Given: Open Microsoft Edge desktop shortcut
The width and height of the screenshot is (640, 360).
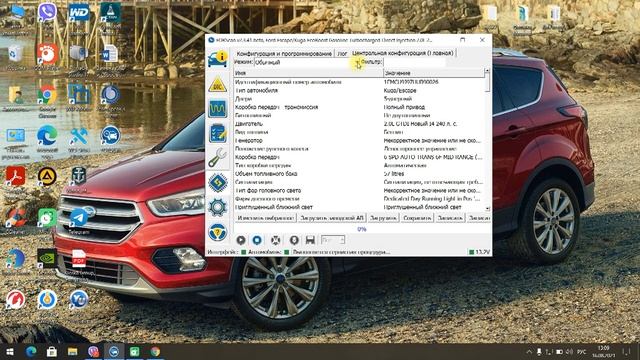Looking at the screenshot, I should point(47,136).
